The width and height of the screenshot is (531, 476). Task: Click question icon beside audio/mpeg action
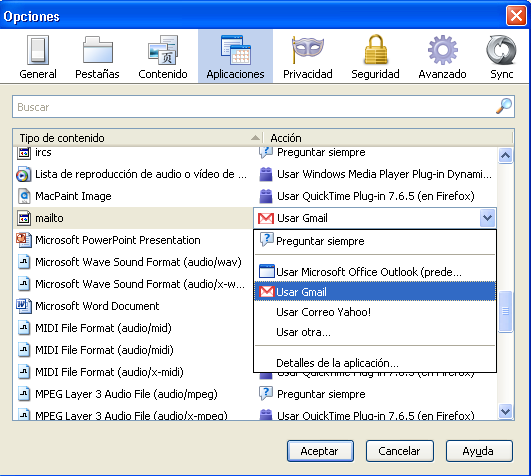(266, 393)
